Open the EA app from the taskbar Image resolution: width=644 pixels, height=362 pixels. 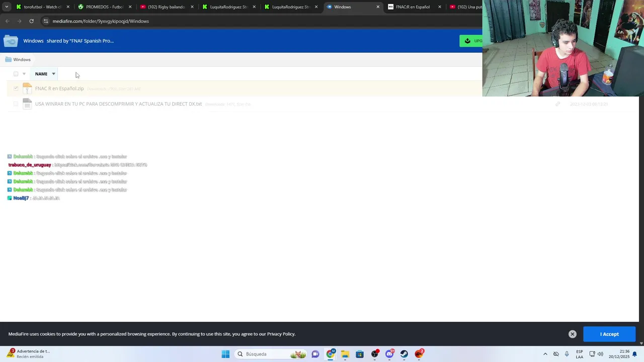[x=419, y=354]
